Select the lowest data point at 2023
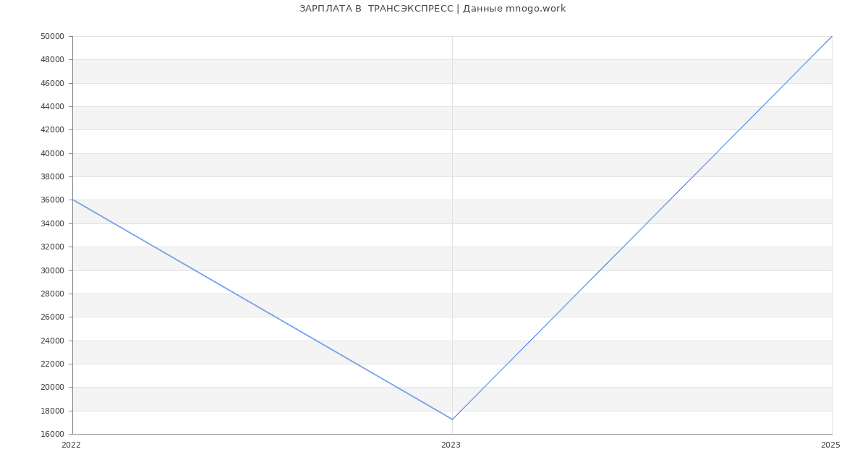This screenshot has height=470, width=868. click(x=452, y=419)
